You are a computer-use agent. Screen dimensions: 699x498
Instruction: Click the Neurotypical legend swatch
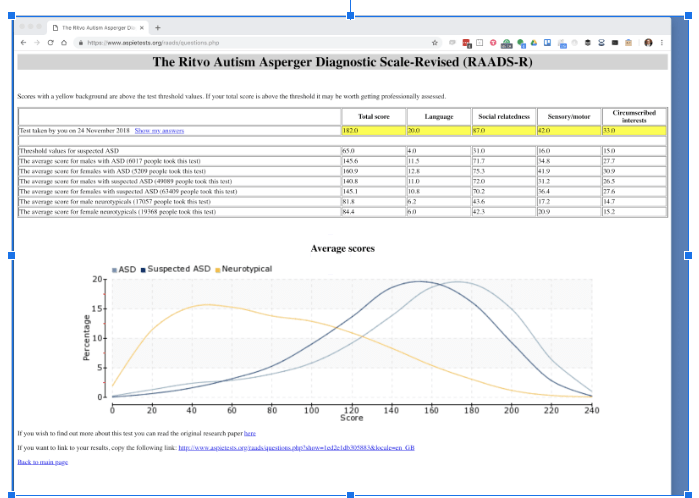(x=218, y=270)
